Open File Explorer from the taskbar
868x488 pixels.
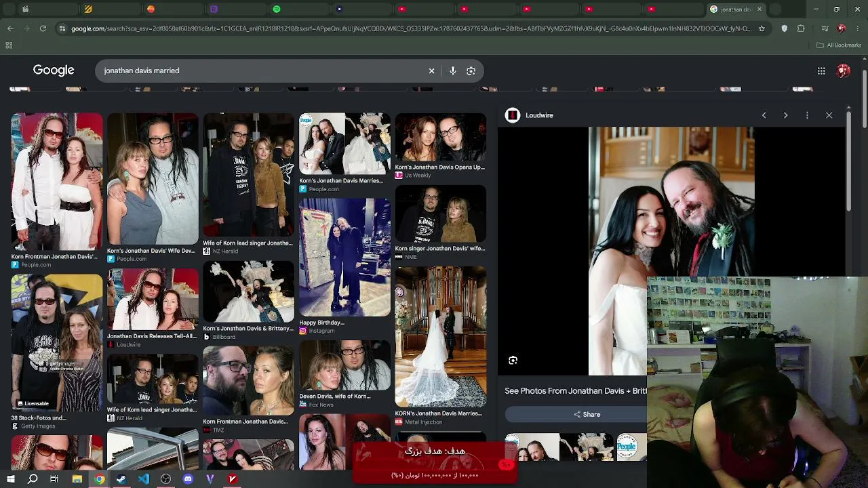click(x=77, y=479)
